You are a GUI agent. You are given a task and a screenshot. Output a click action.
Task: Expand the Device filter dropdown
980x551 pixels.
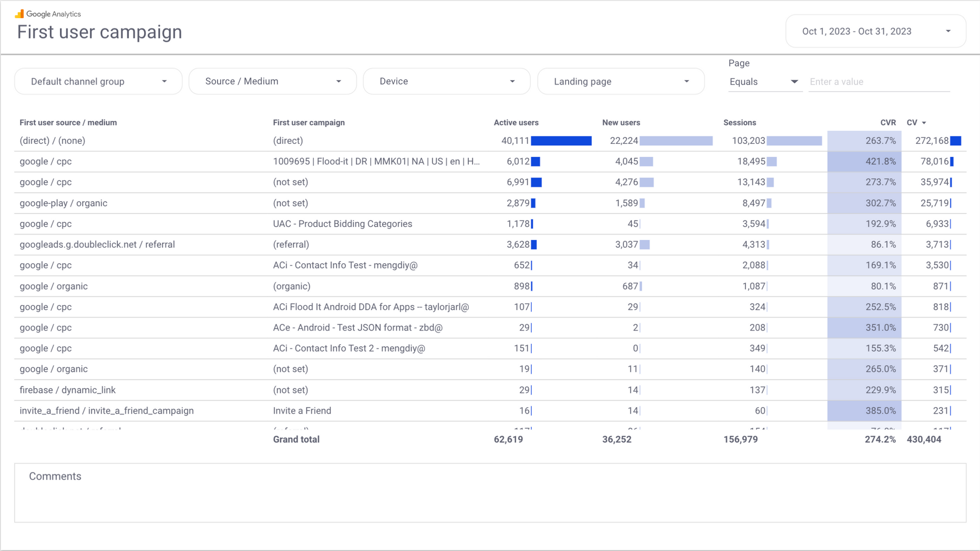[446, 82]
